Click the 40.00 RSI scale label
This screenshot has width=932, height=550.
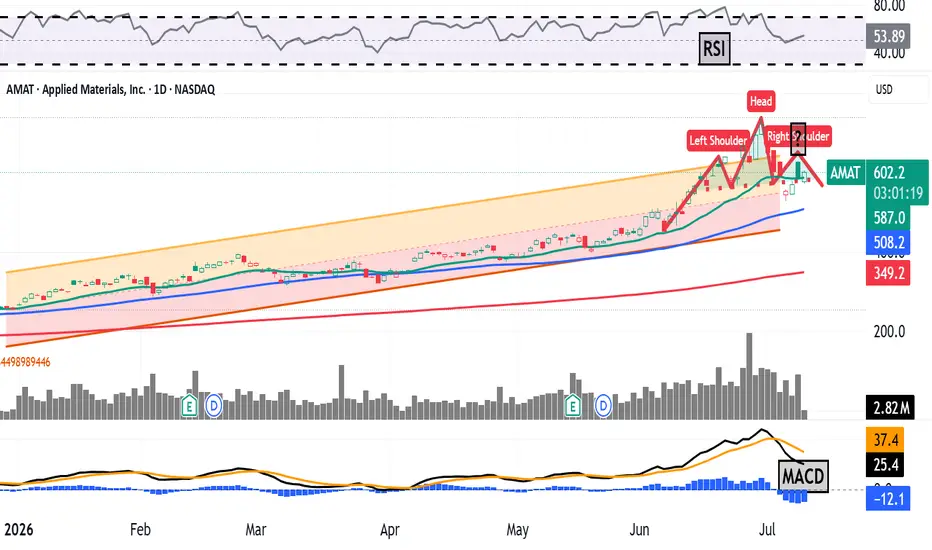pos(889,54)
